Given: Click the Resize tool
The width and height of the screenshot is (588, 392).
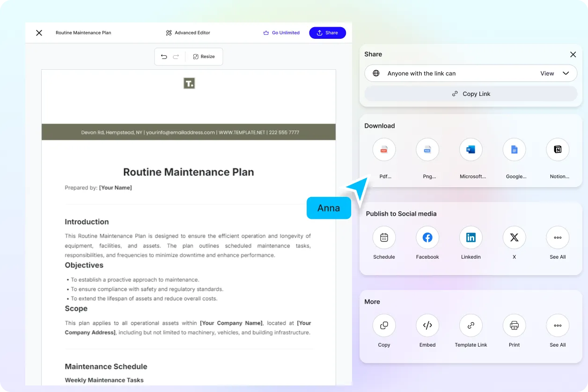Looking at the screenshot, I should pos(204,57).
